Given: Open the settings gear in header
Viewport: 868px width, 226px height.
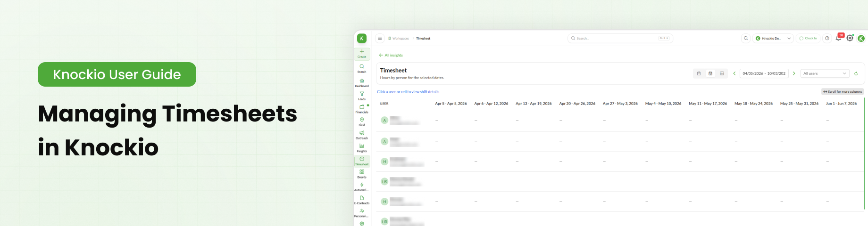Looking at the screenshot, I should [850, 38].
